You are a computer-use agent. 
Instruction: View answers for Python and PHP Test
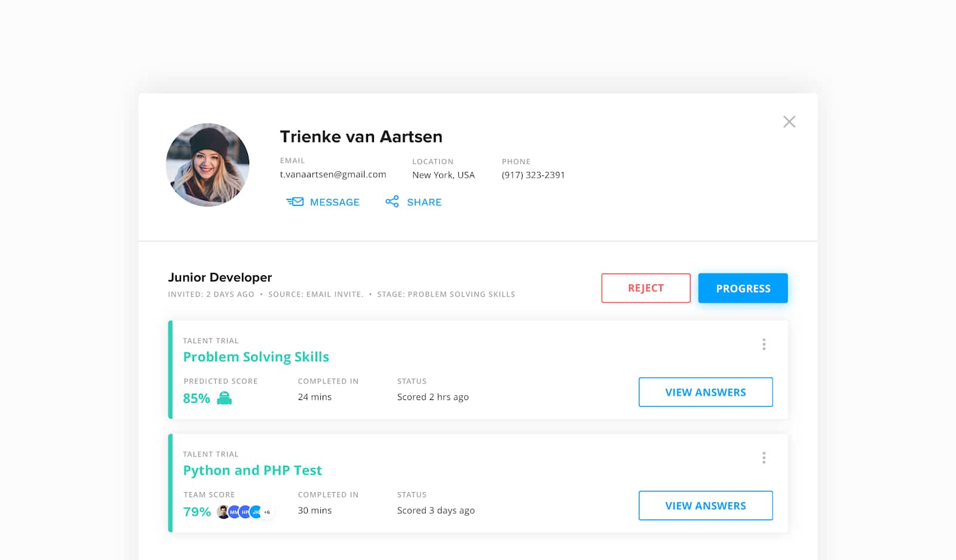pyautogui.click(x=706, y=505)
